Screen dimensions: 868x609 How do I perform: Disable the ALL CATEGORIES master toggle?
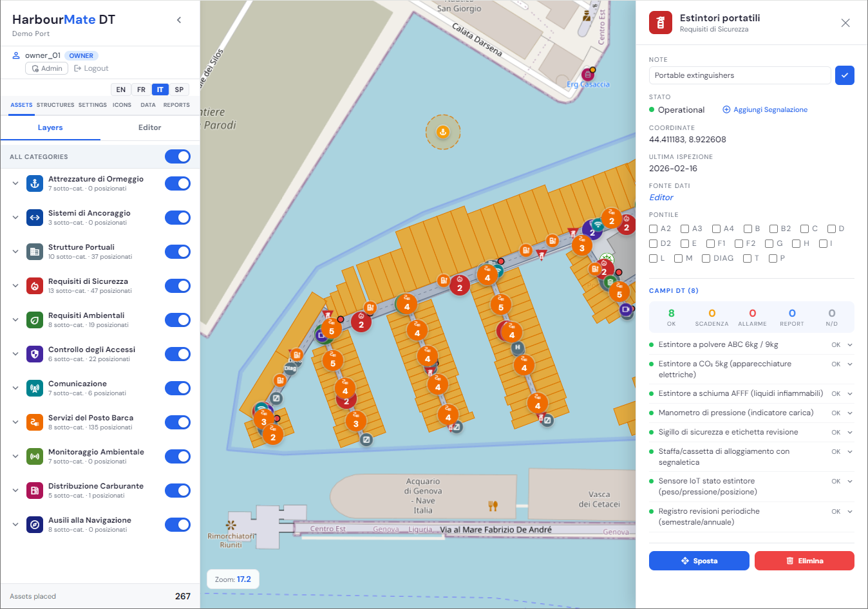pos(177,156)
